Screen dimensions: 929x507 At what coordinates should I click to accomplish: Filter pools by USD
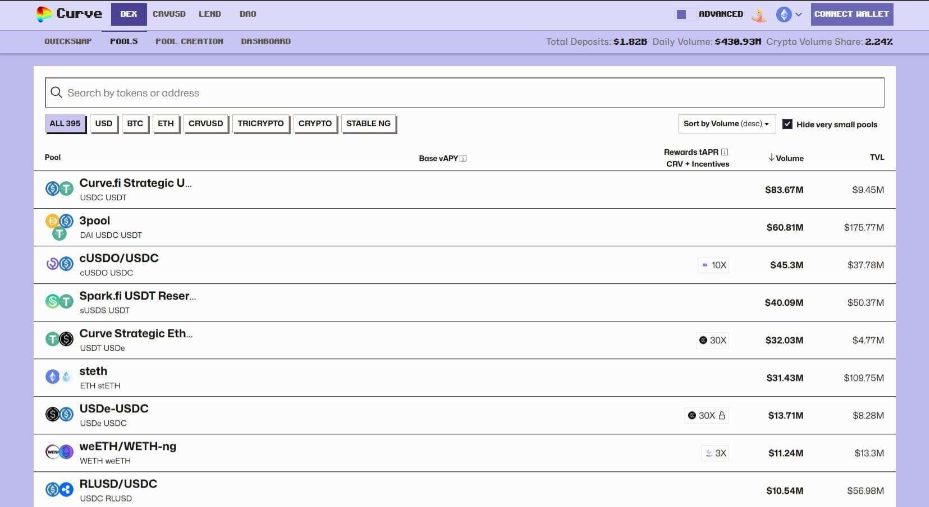coord(104,123)
